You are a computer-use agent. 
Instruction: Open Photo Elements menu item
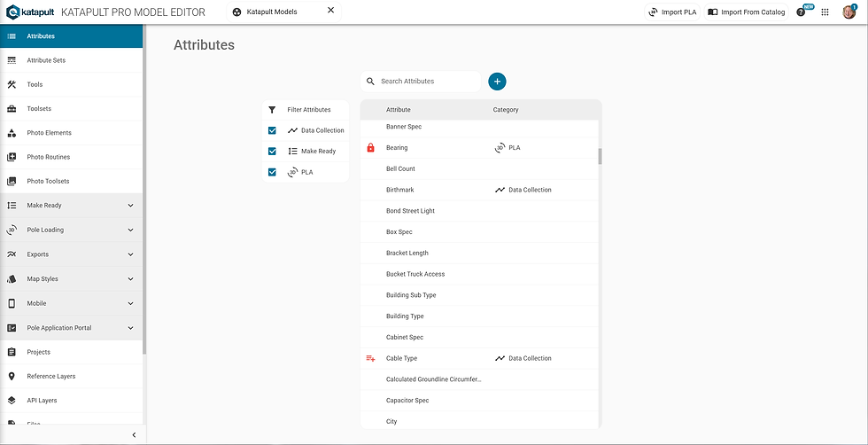point(72,133)
